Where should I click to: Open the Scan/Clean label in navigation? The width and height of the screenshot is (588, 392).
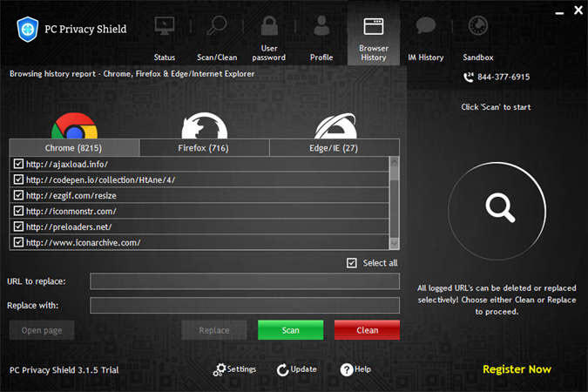pyautogui.click(x=217, y=57)
